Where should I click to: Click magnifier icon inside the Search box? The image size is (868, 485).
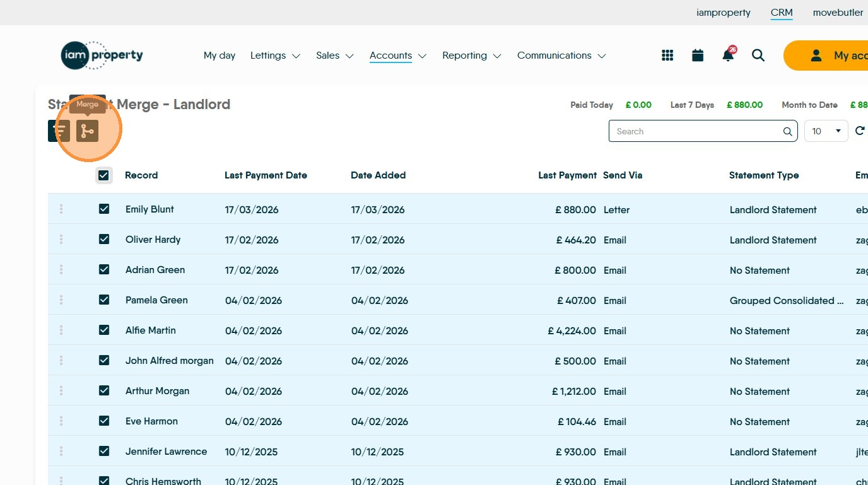coord(787,132)
